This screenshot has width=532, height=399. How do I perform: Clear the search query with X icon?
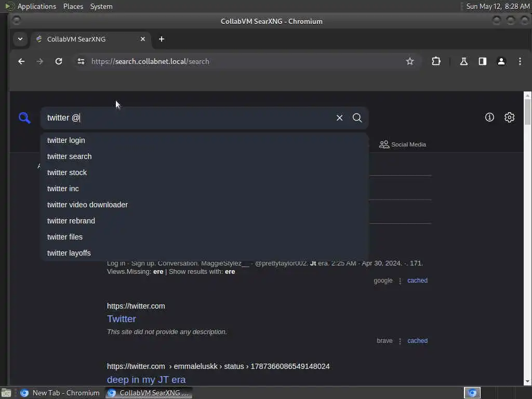(x=339, y=118)
